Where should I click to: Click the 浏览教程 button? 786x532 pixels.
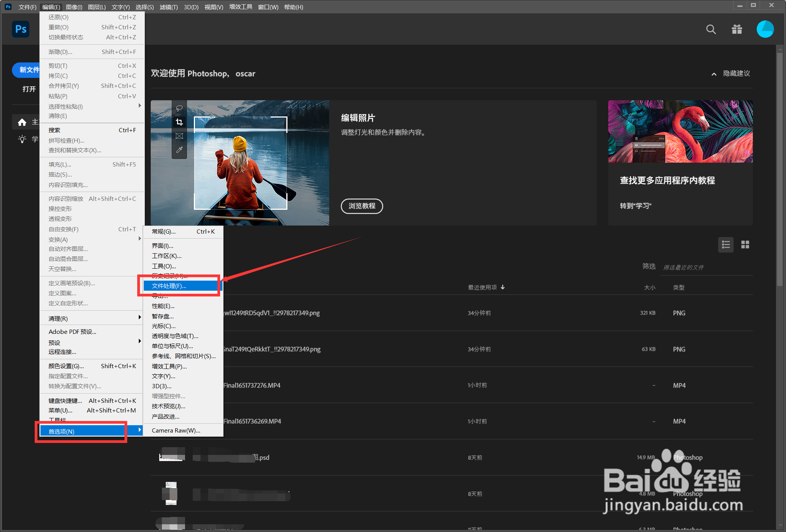(x=362, y=206)
